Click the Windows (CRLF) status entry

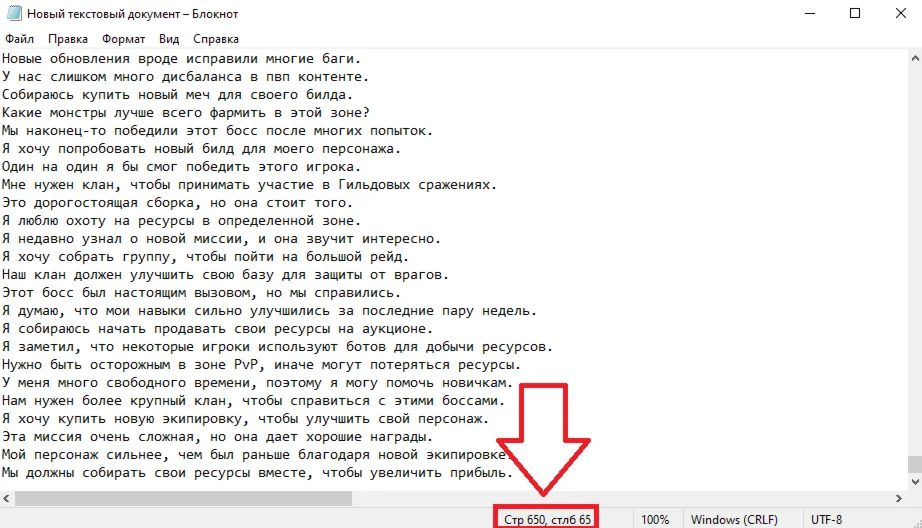pyautogui.click(x=734, y=520)
